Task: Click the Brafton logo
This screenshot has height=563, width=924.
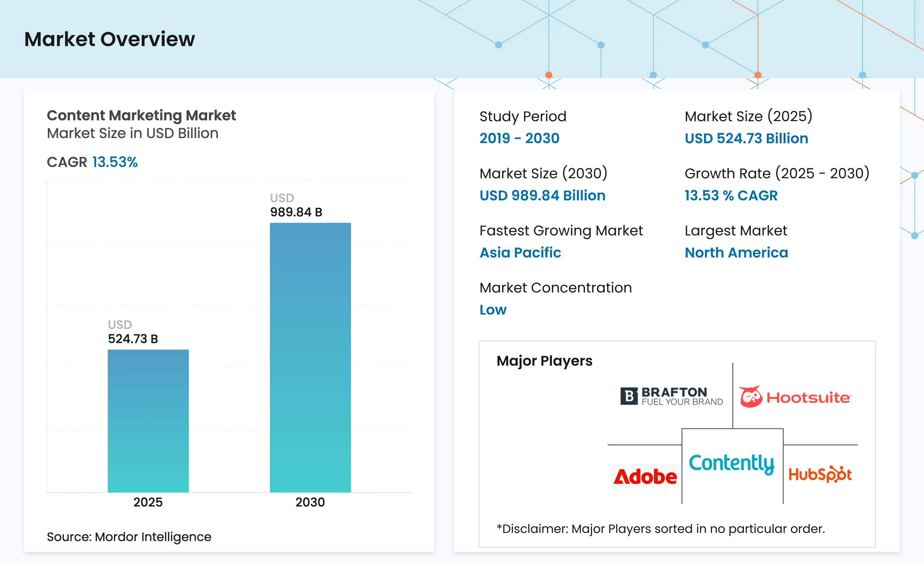Action: (672, 396)
